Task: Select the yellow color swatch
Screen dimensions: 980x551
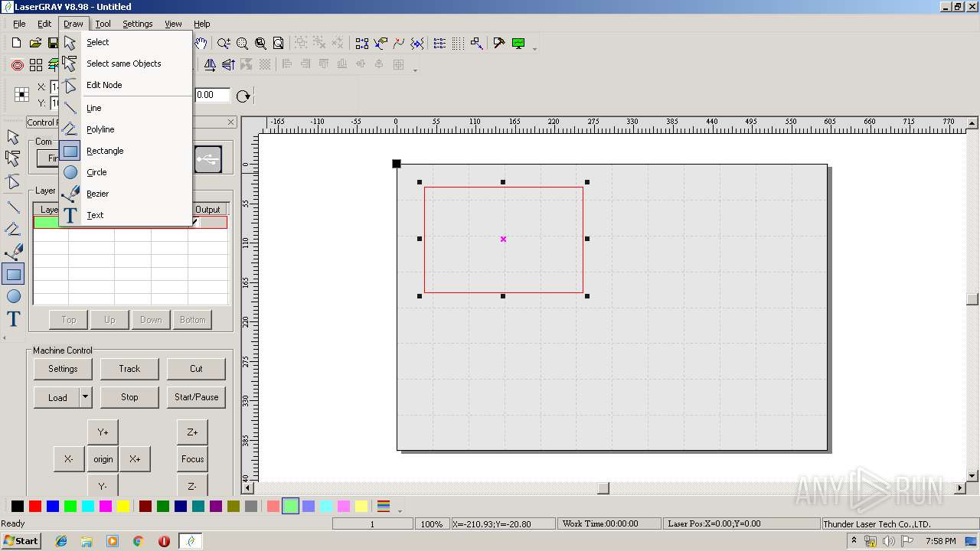Action: (123, 506)
